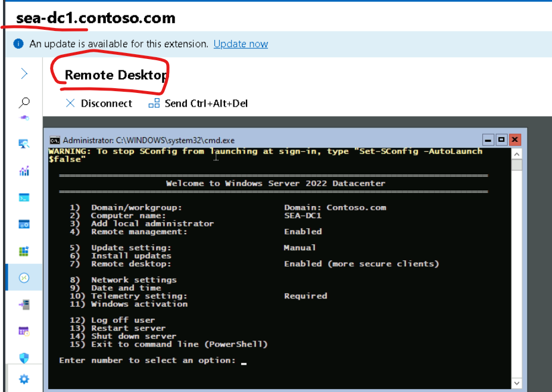
Task: Click 'Log off user' option 12 text
Action: [x=123, y=320]
